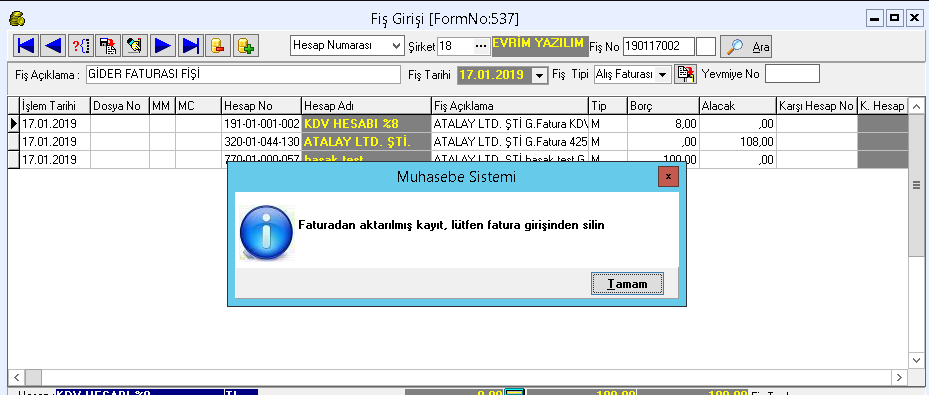
Task: Delete record with the red-minus cylinder icon
Action: click(217, 46)
